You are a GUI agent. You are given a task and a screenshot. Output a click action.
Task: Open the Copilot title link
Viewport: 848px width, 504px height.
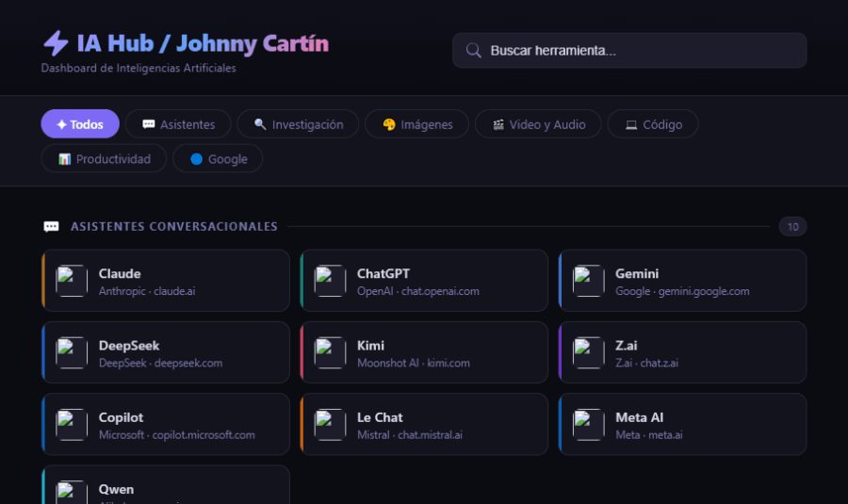[x=122, y=417]
